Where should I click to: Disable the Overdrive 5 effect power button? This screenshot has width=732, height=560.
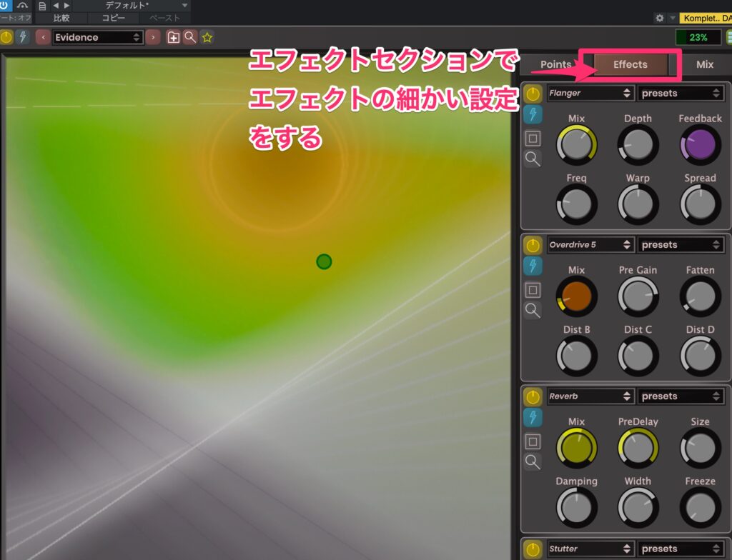point(533,245)
